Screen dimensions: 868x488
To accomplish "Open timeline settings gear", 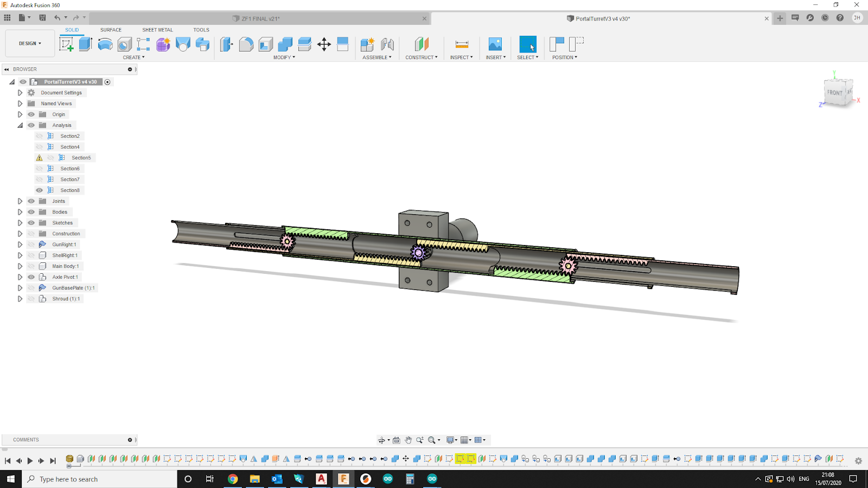I will [858, 461].
